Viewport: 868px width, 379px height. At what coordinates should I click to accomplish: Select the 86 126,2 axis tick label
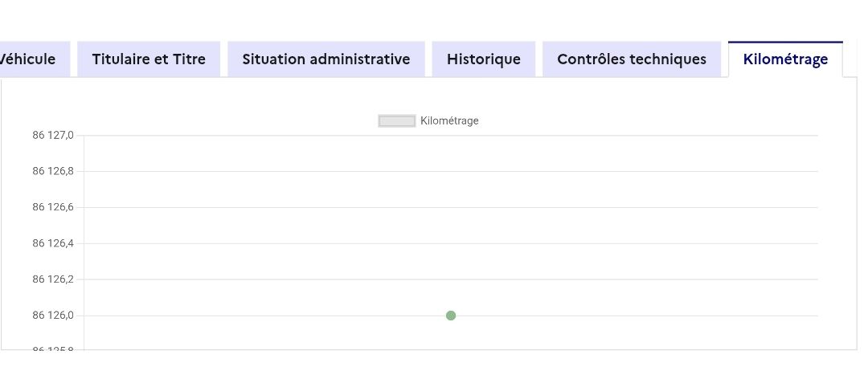pyautogui.click(x=53, y=279)
